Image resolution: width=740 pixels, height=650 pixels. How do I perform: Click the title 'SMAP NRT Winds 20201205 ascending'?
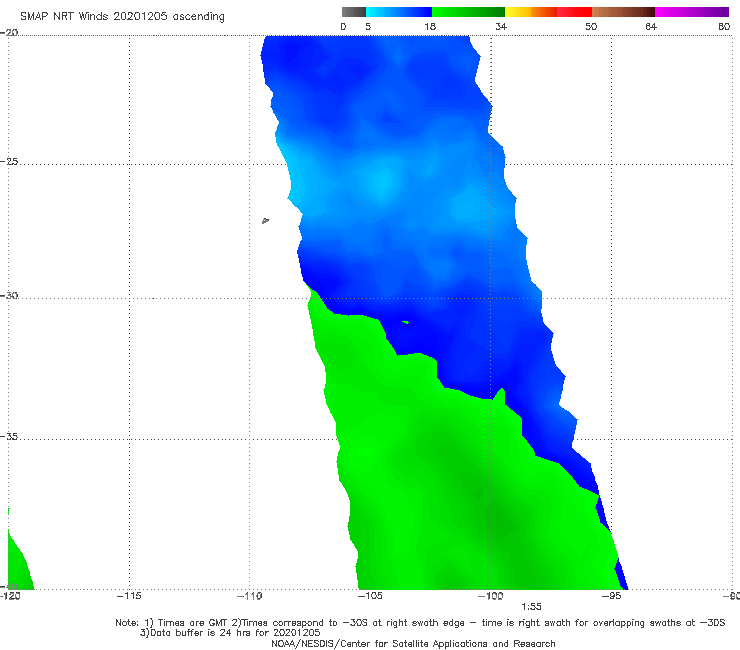click(122, 17)
